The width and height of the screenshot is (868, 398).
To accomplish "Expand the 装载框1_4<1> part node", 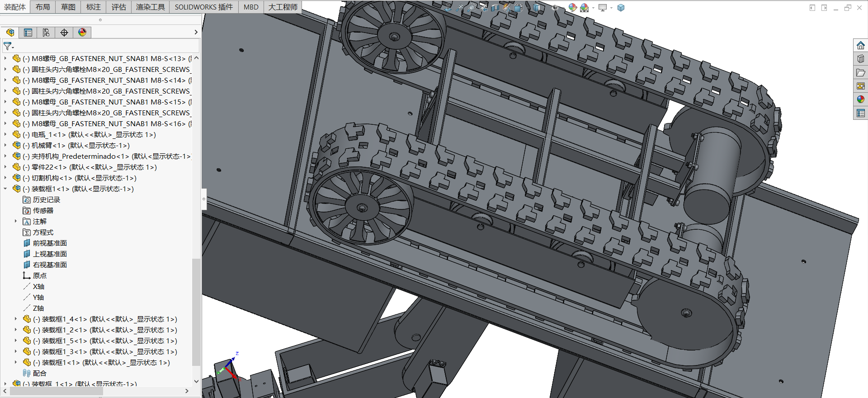I will 16,319.
